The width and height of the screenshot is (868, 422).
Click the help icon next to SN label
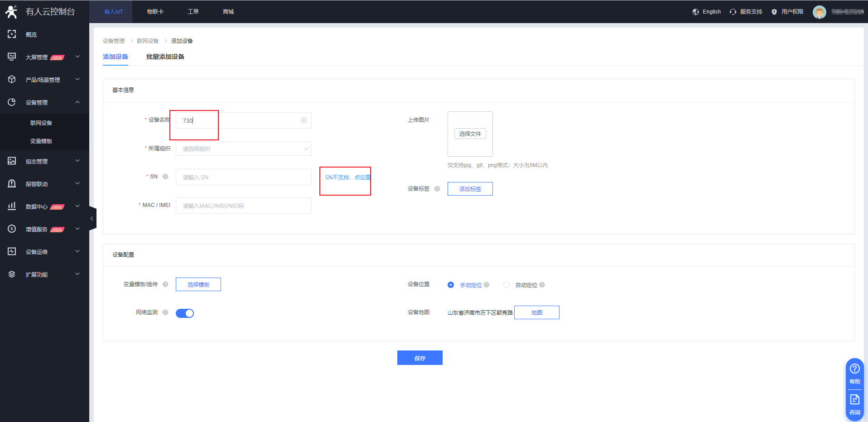pos(165,177)
